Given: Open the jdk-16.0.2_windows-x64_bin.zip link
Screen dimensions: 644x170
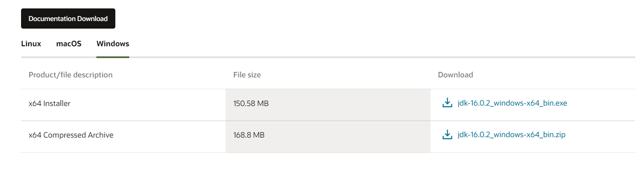Looking at the screenshot, I should point(511,135).
